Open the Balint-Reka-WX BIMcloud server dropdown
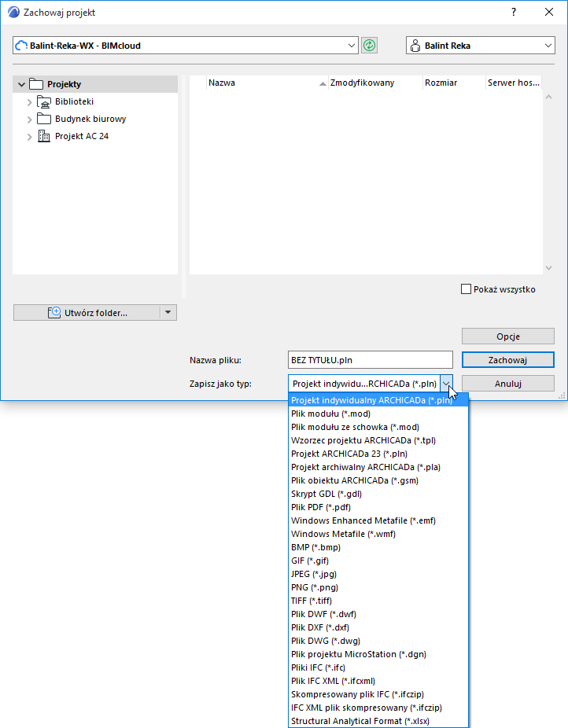 pos(351,46)
